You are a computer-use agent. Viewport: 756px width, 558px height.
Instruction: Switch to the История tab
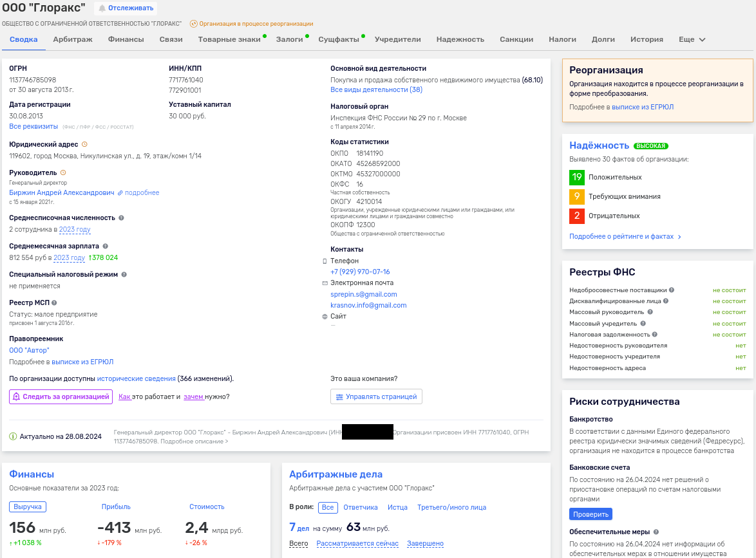[647, 39]
